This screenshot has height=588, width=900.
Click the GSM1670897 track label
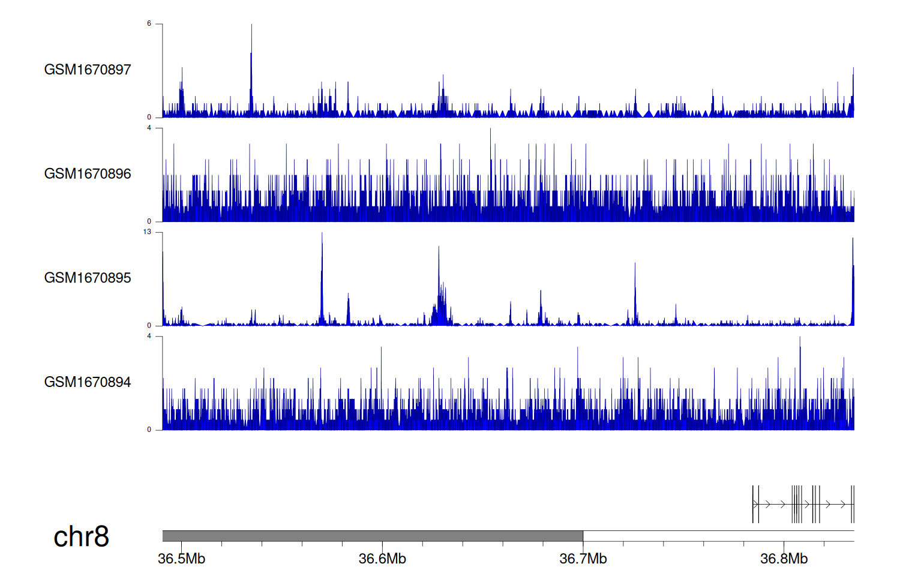click(88, 70)
